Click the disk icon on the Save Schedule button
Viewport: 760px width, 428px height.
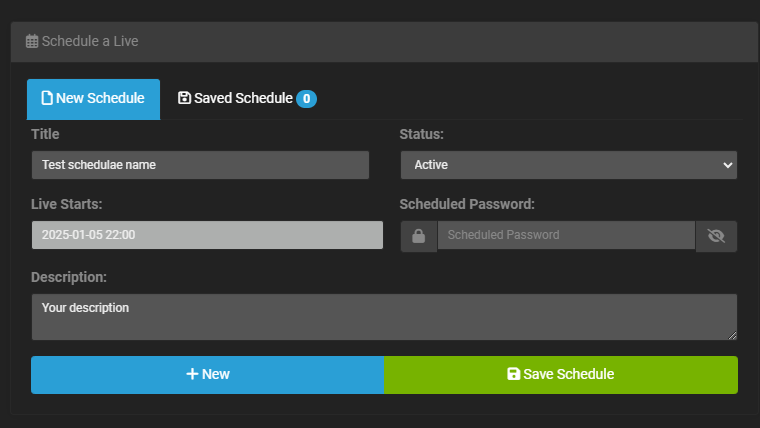tap(513, 375)
